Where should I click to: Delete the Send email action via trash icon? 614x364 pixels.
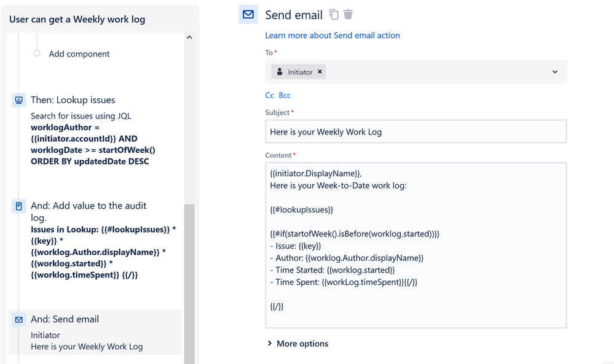[x=347, y=14]
